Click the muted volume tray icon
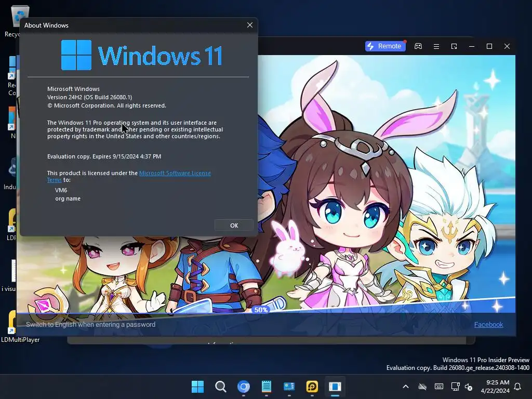This screenshot has height=399, width=532. pos(469,387)
